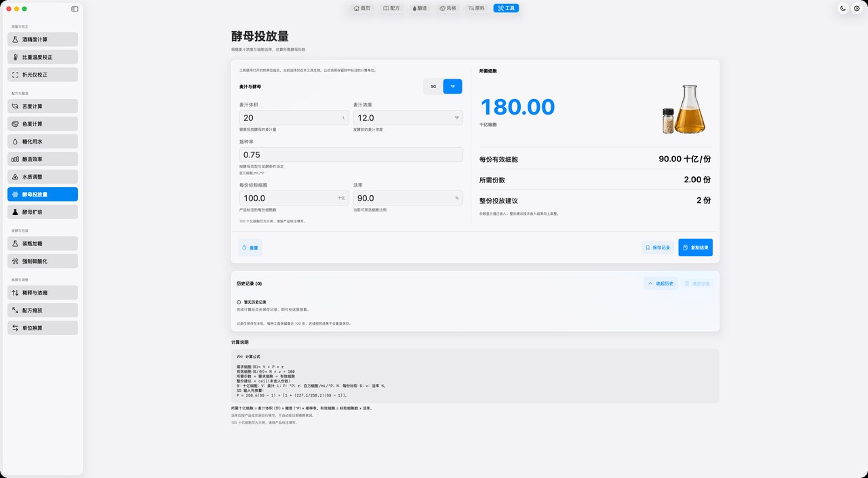Go to the 首页 tab
Screen dimensions: 868x478
[362, 8]
